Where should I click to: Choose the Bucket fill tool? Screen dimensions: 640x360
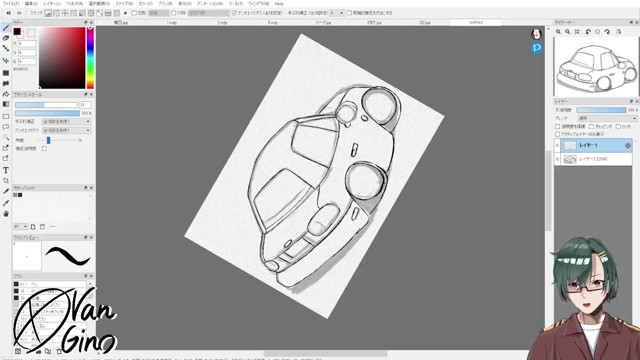(6, 94)
